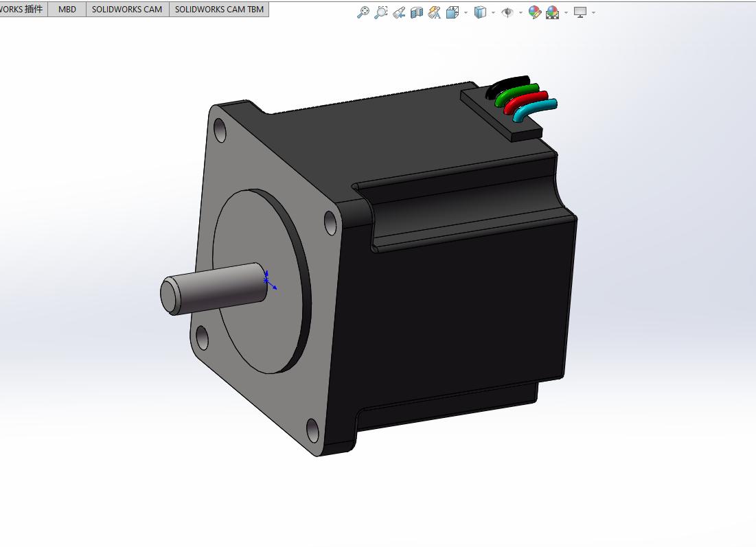Viewport: 756px width, 547px height.
Task: Switch to the MBD tab
Action: pyautogui.click(x=67, y=9)
